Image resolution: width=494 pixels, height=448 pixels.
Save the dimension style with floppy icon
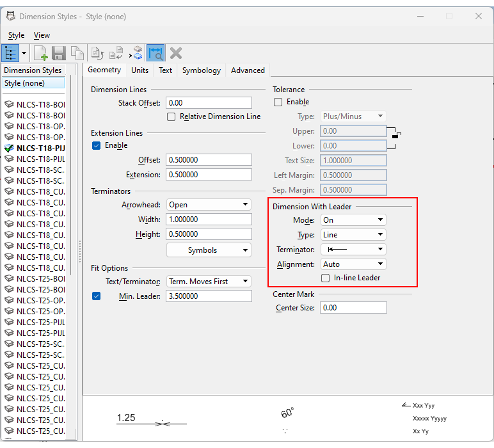click(59, 53)
